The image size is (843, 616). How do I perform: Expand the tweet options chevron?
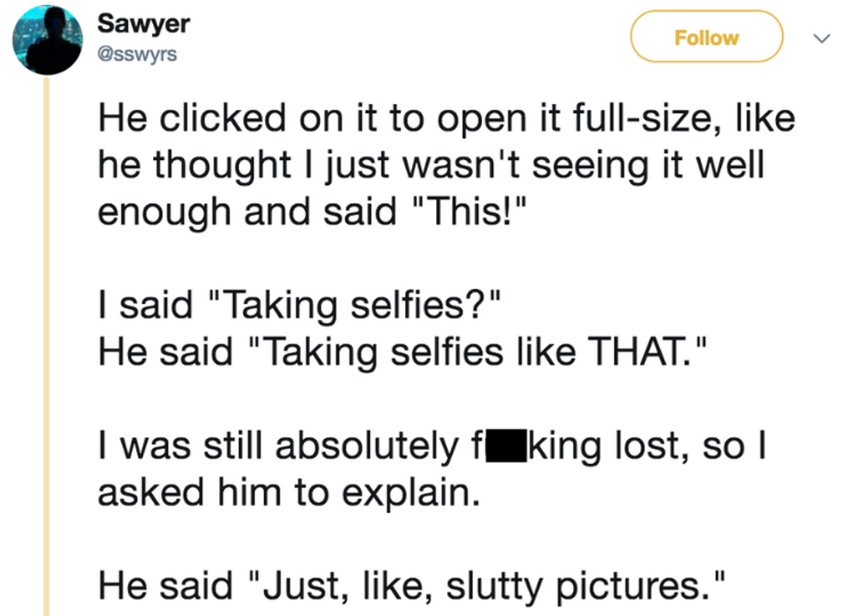818,38
